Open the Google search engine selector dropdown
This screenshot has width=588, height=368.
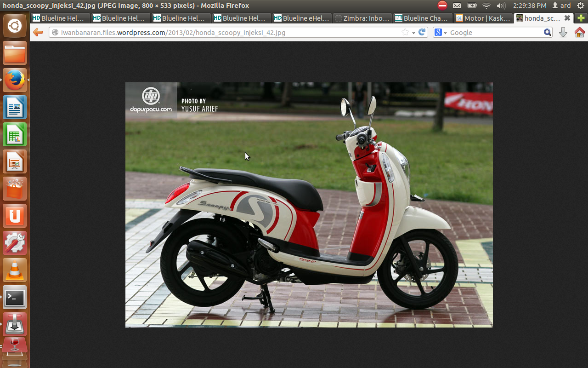441,32
